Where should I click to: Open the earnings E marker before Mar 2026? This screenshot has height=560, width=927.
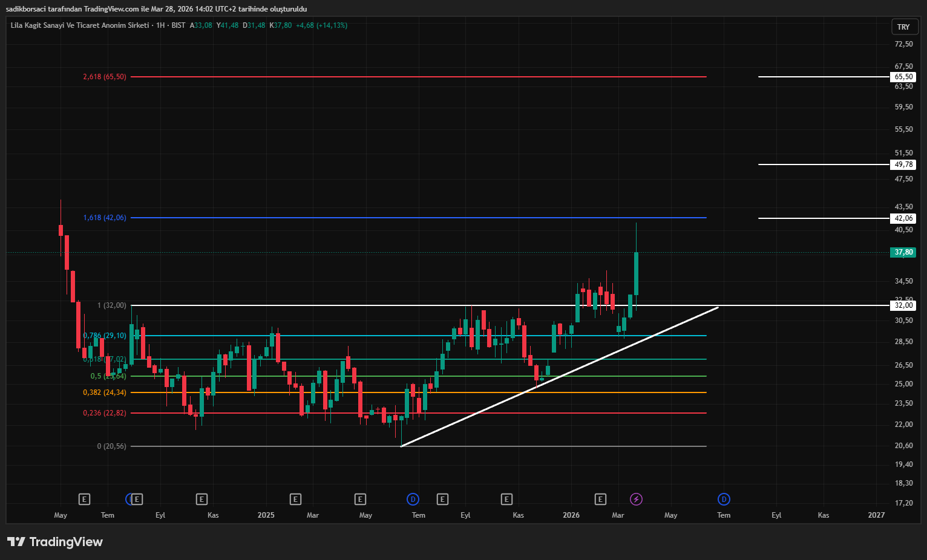(x=600, y=499)
